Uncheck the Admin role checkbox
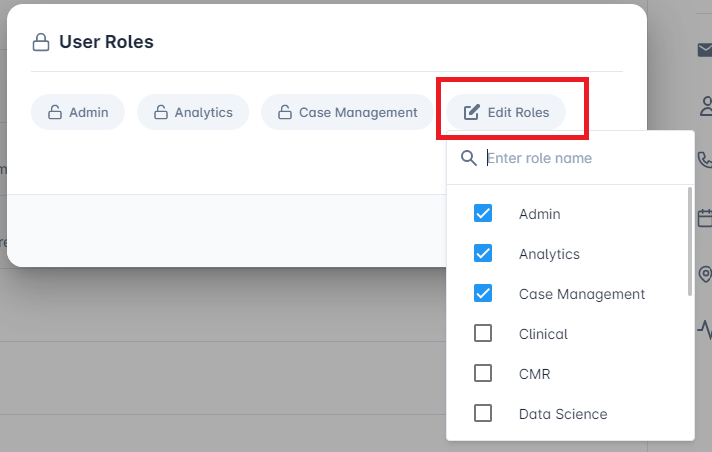 pos(483,213)
